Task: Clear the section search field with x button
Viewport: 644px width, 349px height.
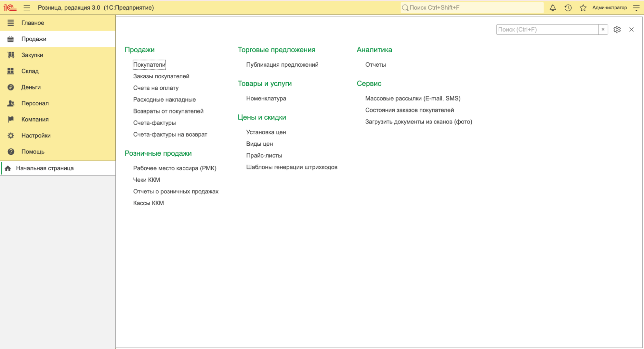Action: coord(603,30)
